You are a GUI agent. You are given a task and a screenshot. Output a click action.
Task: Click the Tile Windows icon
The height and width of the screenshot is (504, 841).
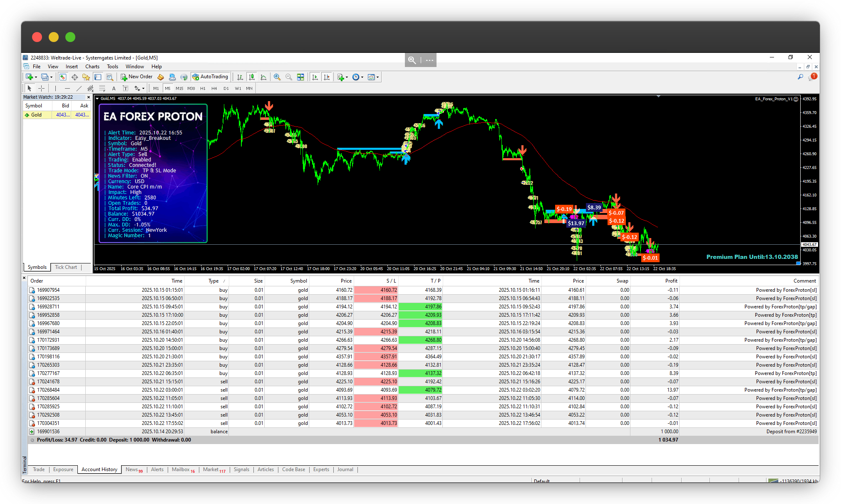(x=300, y=77)
